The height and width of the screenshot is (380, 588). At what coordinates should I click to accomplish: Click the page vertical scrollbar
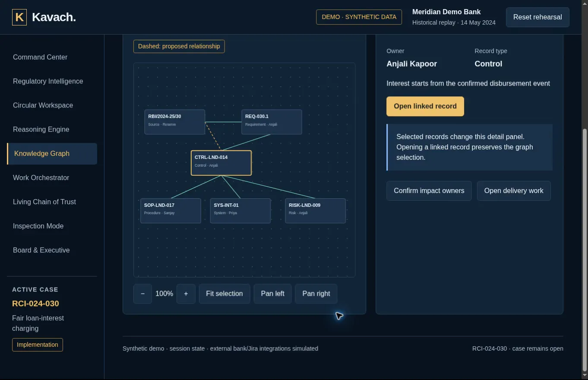pyautogui.click(x=585, y=250)
